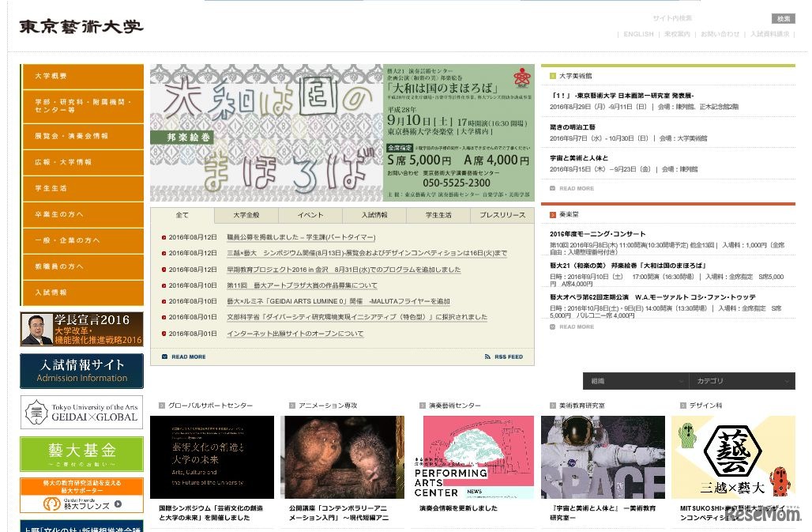
Task: Open 藝大基金 green banner
Action: point(82,454)
